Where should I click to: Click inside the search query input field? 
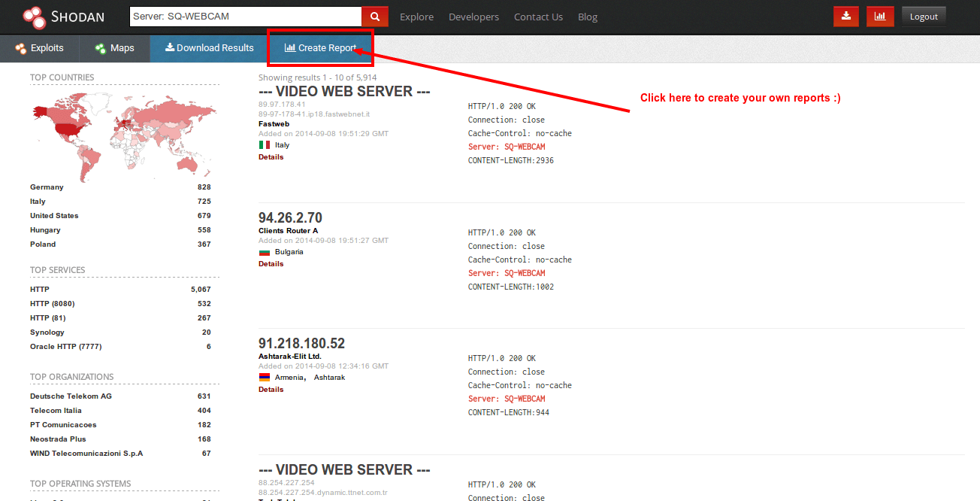click(x=240, y=16)
